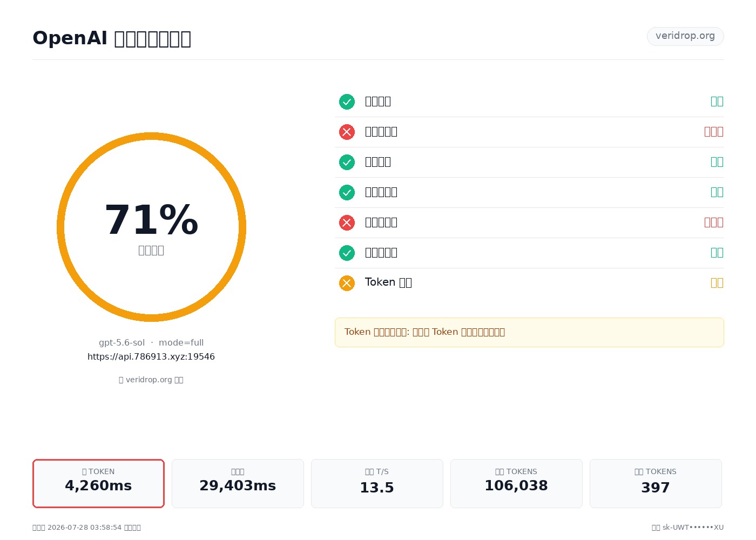Select the TOKENS 106,038 card
The image size is (756, 540).
516,483
